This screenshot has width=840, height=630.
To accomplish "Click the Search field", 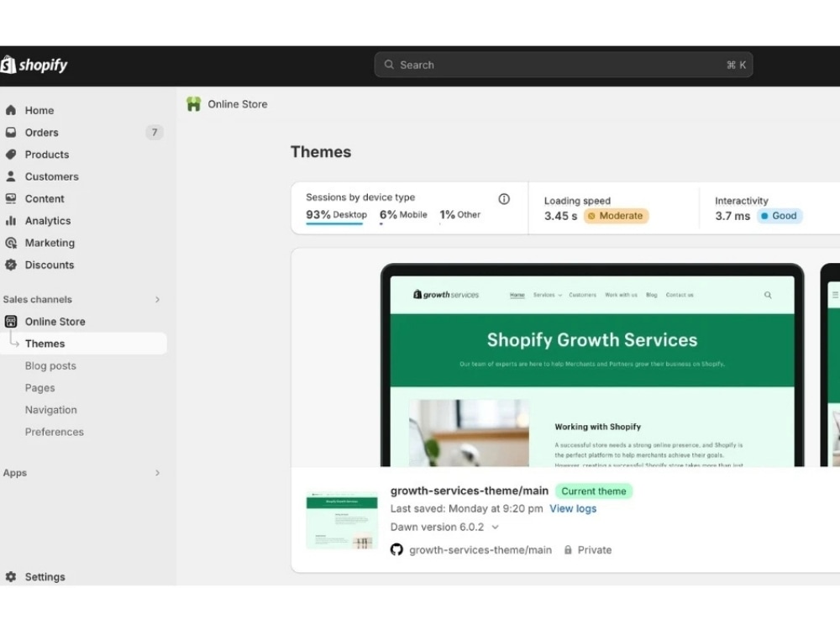I will pyautogui.click(x=564, y=65).
